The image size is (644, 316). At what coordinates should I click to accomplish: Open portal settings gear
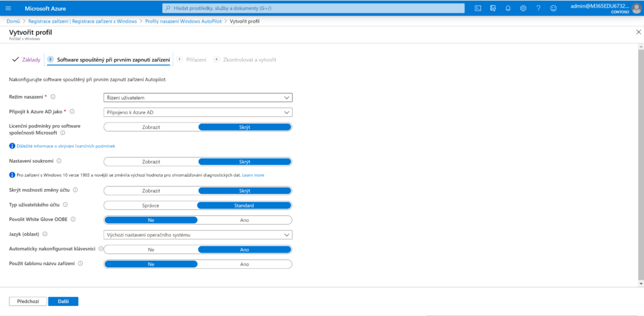523,9
